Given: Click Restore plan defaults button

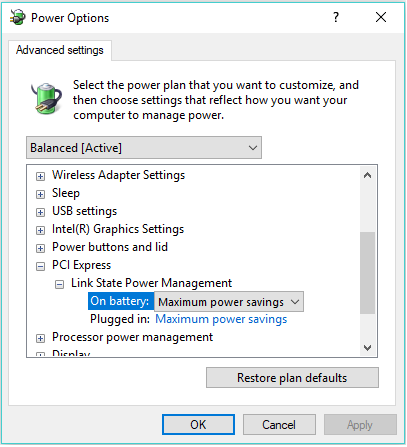Looking at the screenshot, I should click(292, 378).
